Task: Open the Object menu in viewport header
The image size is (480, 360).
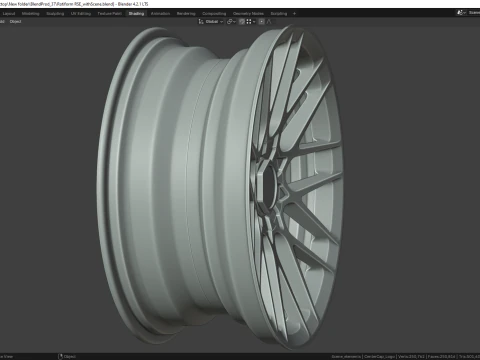Action: [x=15, y=21]
